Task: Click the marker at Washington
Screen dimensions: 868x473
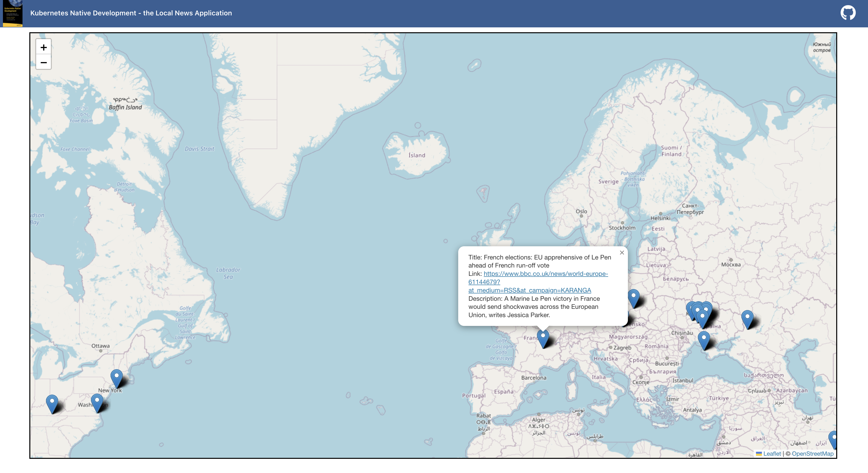Action: click(97, 402)
